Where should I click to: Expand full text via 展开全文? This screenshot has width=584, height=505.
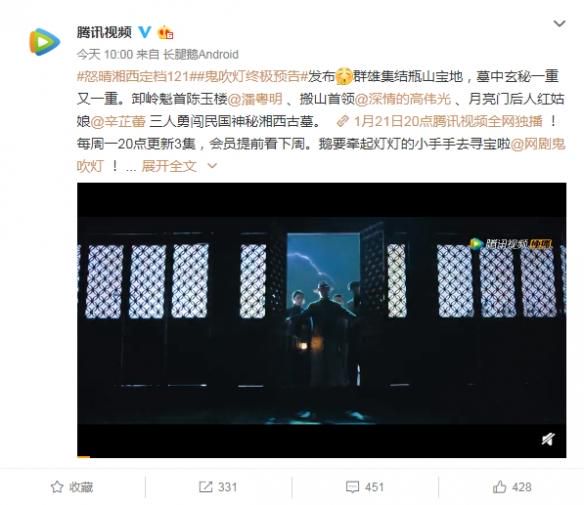[169, 166]
